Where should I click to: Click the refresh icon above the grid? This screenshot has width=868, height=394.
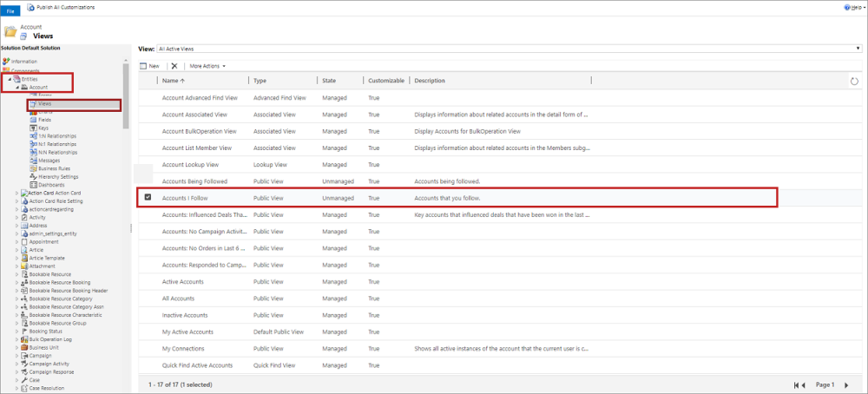coord(855,81)
